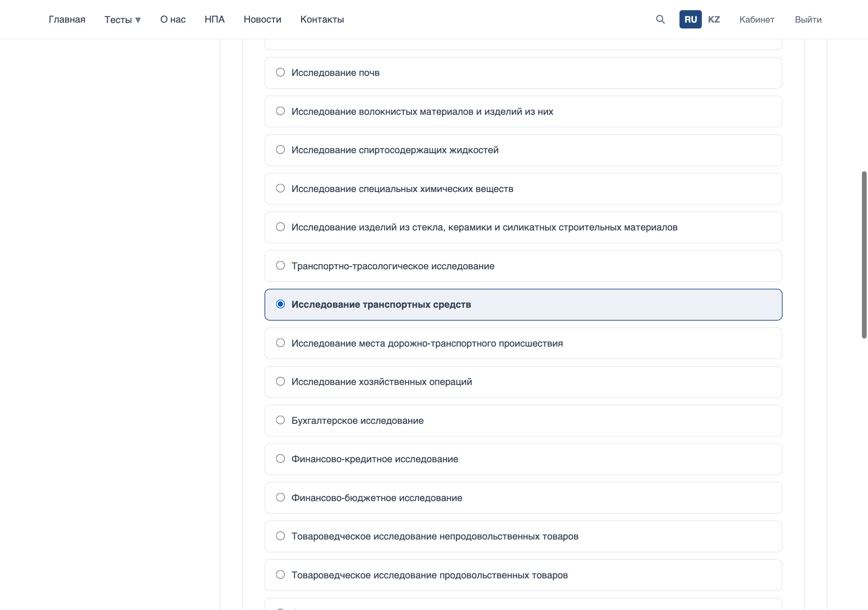868x610 pixels.
Task: Click the Выйти logout link
Action: [x=808, y=19]
